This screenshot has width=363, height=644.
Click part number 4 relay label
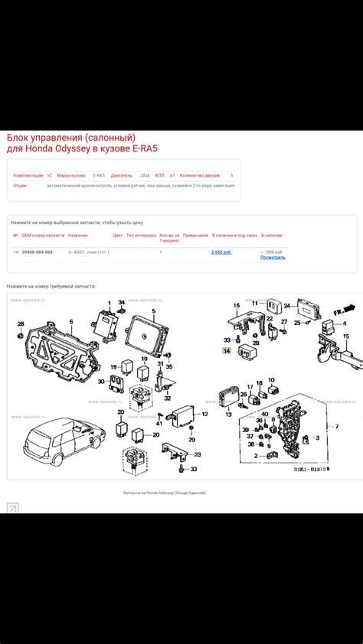point(345,324)
